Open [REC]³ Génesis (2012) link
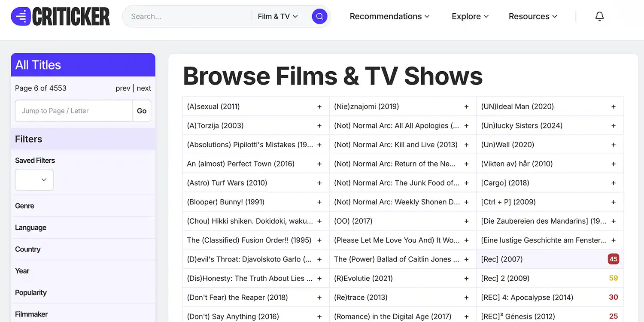The width and height of the screenshot is (644, 322). click(518, 316)
